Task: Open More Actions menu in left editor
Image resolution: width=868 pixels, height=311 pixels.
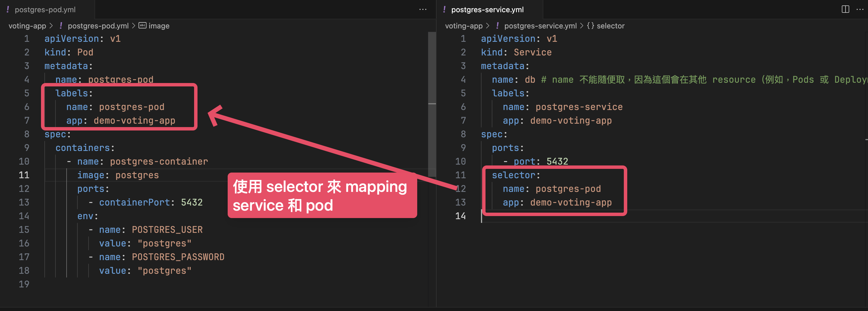Action: (423, 9)
